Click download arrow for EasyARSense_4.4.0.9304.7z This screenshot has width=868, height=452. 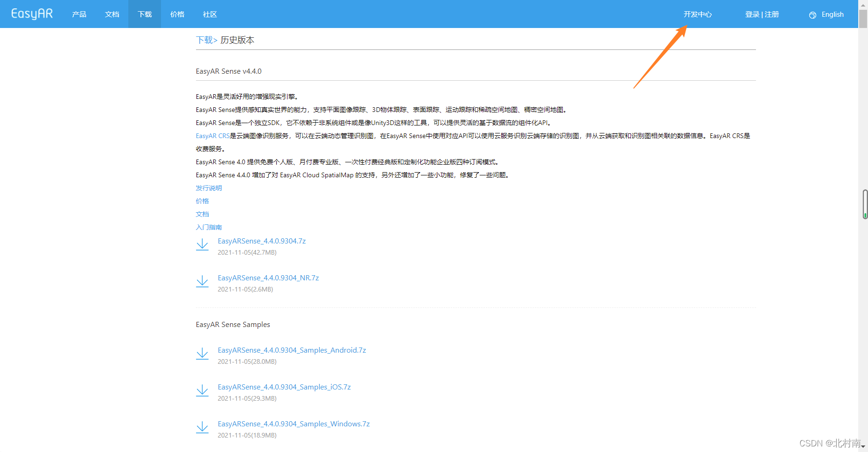[x=202, y=245]
